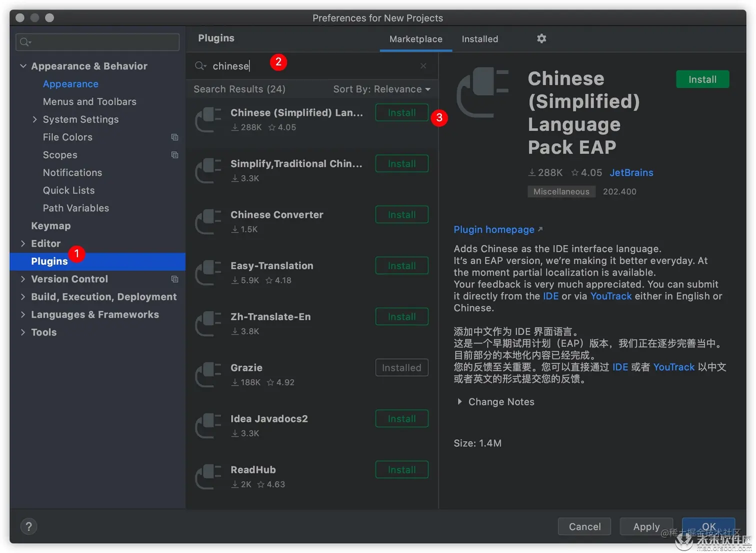Expand the Change Notes disclosure triangle

point(459,401)
